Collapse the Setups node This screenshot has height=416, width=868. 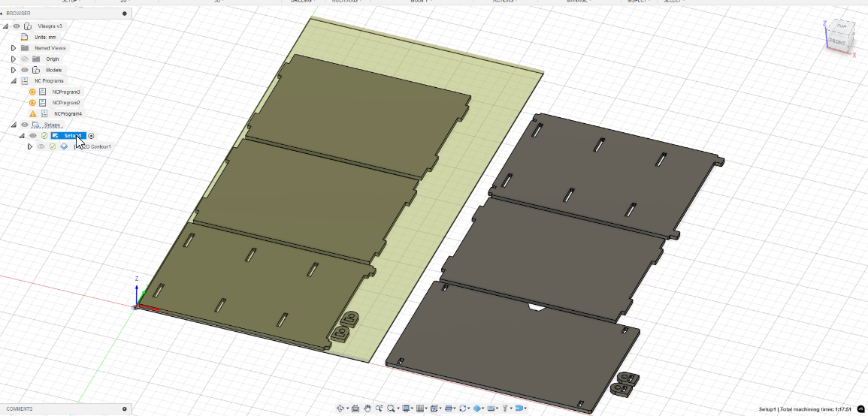click(x=14, y=125)
